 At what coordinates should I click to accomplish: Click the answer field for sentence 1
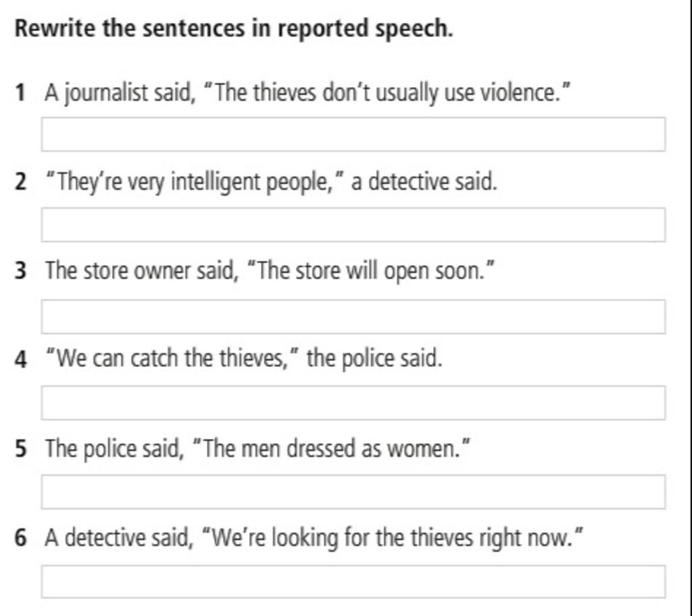tap(353, 134)
